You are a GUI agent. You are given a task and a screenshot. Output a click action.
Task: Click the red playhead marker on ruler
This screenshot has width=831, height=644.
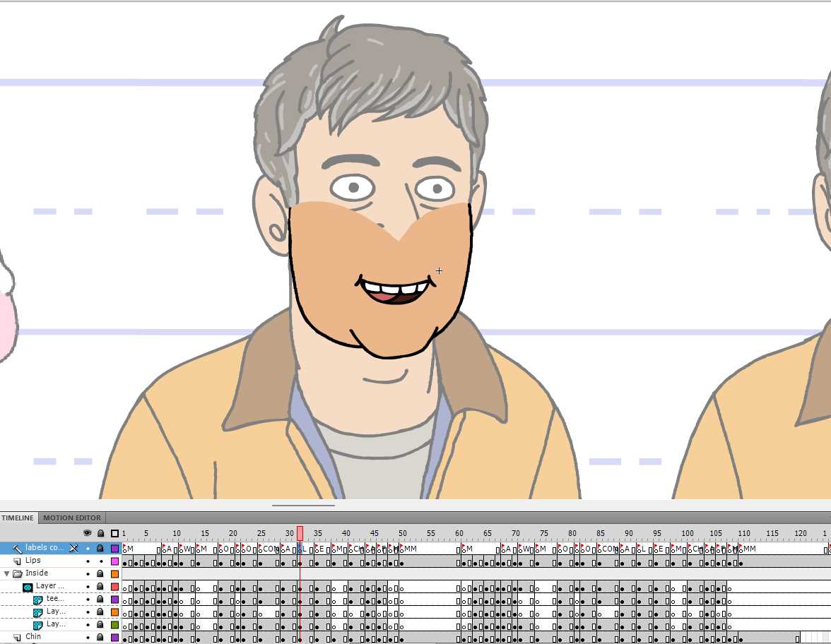[x=300, y=533]
